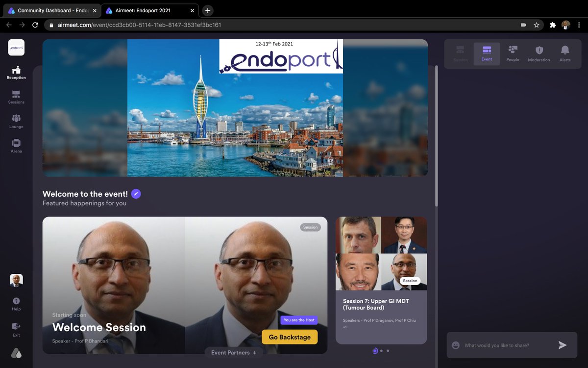Screen dimensions: 588x368
Task: Reload the current page
Action: coord(35,25)
